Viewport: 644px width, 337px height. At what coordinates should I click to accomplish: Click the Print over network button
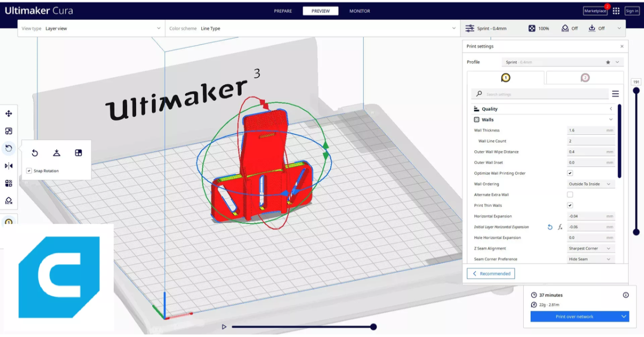pos(574,316)
